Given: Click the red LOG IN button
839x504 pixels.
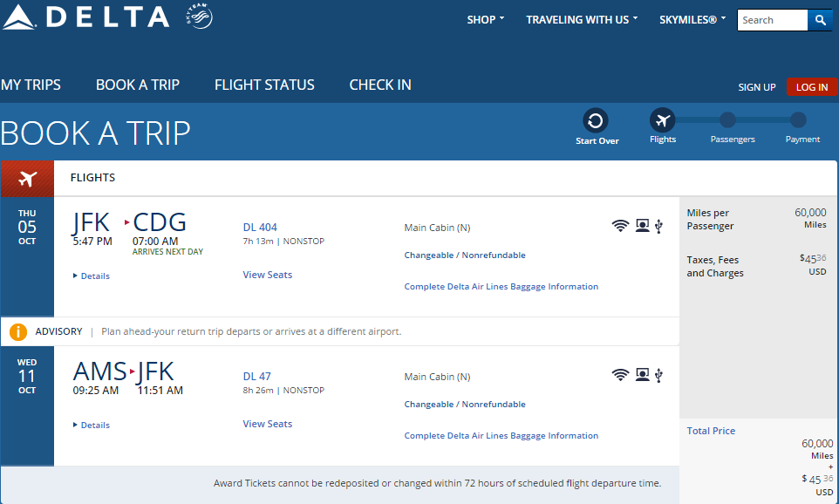Looking at the screenshot, I should coord(811,87).
